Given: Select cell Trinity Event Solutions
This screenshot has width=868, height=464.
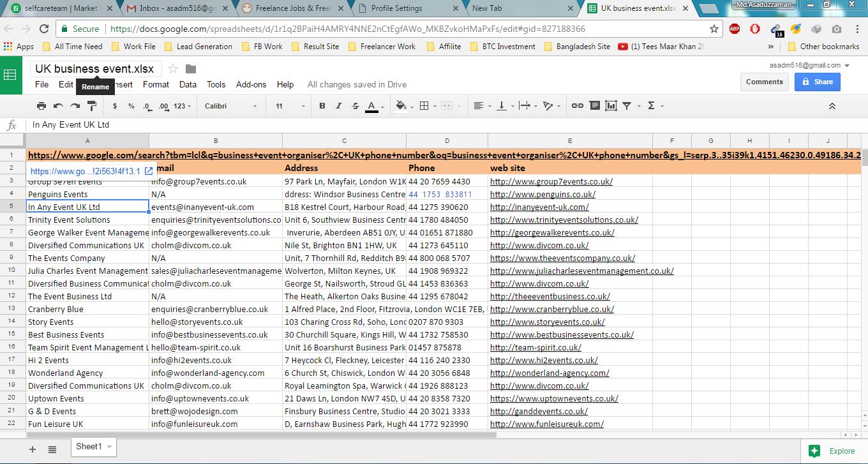Looking at the screenshot, I should click(87, 220).
